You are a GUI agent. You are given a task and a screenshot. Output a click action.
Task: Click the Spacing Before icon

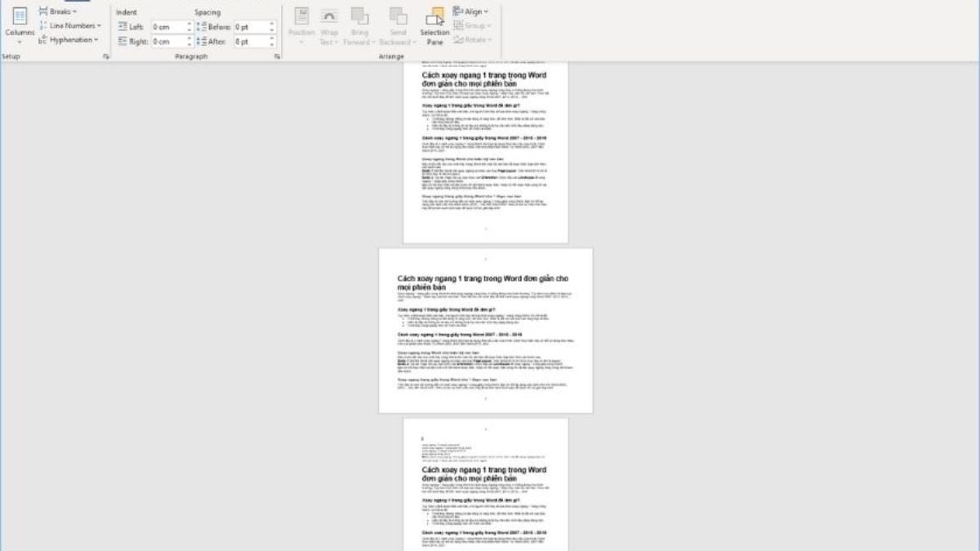pyautogui.click(x=201, y=27)
